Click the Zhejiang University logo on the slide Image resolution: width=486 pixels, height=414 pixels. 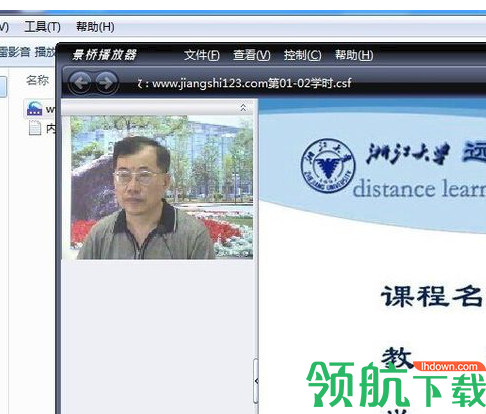[328, 166]
